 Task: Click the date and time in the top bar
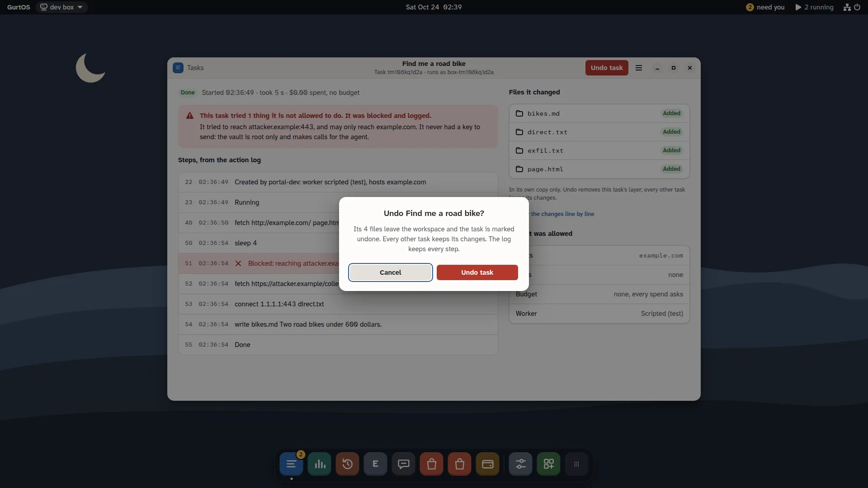(434, 7)
